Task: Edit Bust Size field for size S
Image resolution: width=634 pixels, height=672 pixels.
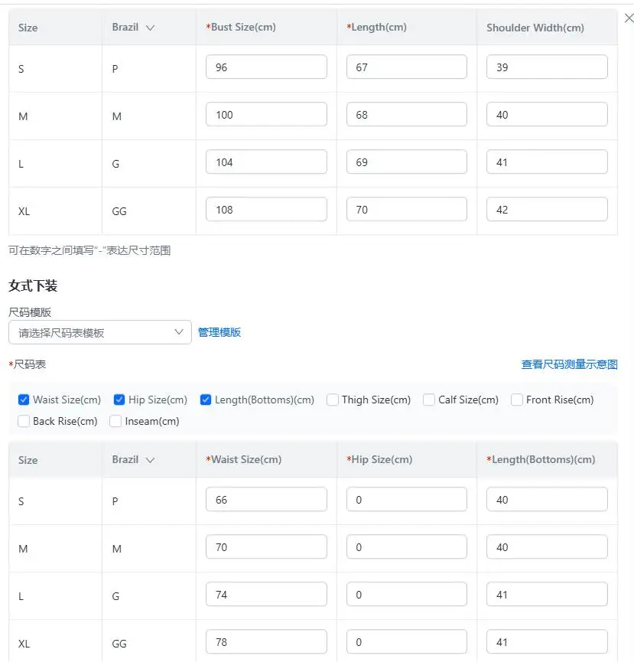Action: coord(266,67)
